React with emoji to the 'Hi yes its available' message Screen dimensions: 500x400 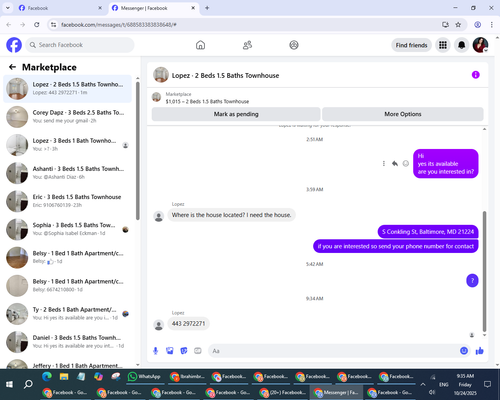(x=406, y=163)
